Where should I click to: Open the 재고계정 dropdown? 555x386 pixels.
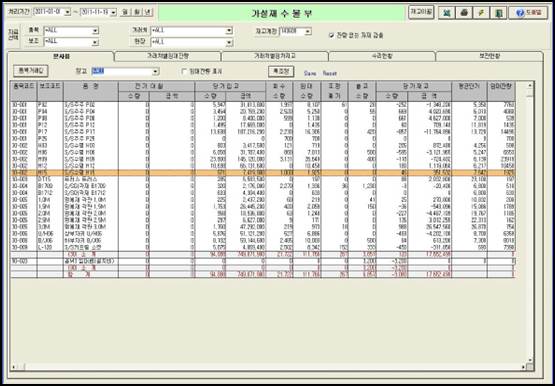click(x=308, y=31)
